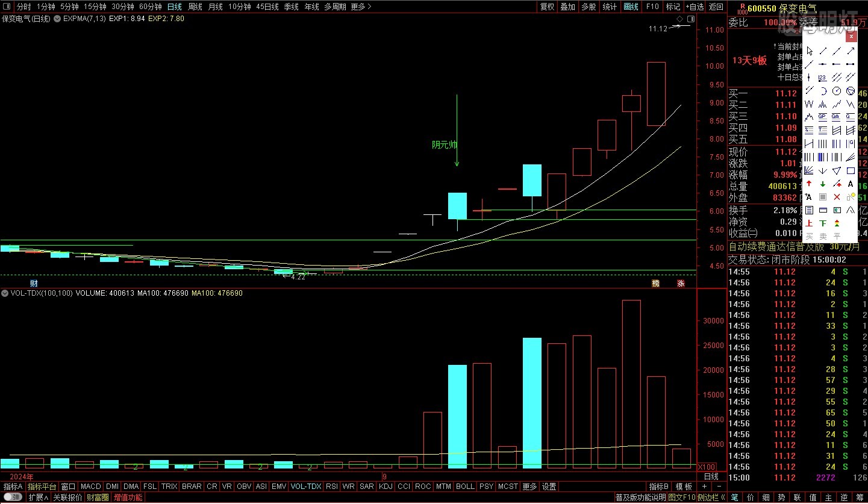Select the BOLL indicator tab

coord(465,487)
